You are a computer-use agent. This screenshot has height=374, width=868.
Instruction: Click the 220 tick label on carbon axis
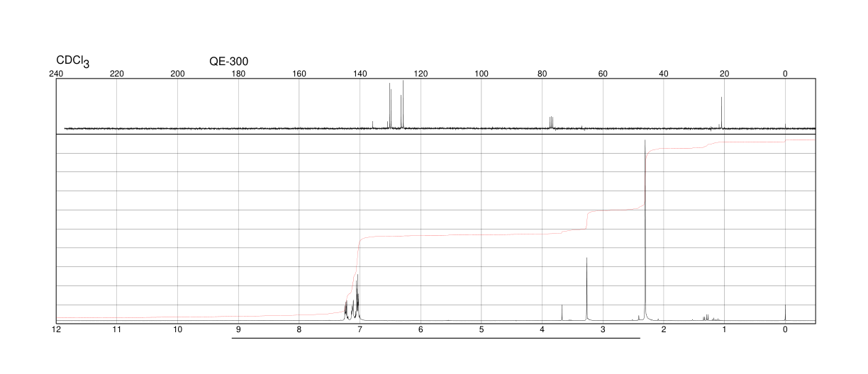point(117,74)
